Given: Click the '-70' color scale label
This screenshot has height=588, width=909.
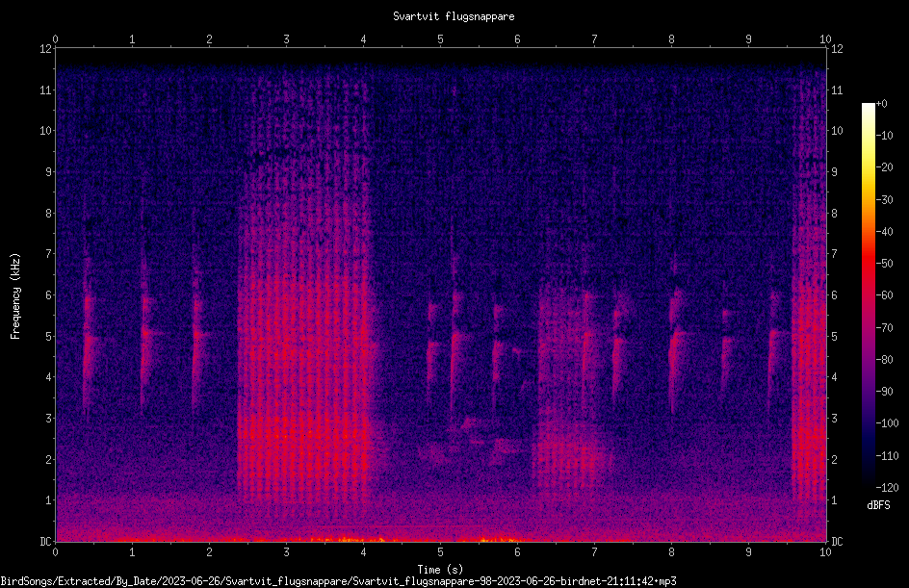Looking at the screenshot, I should [x=884, y=328].
